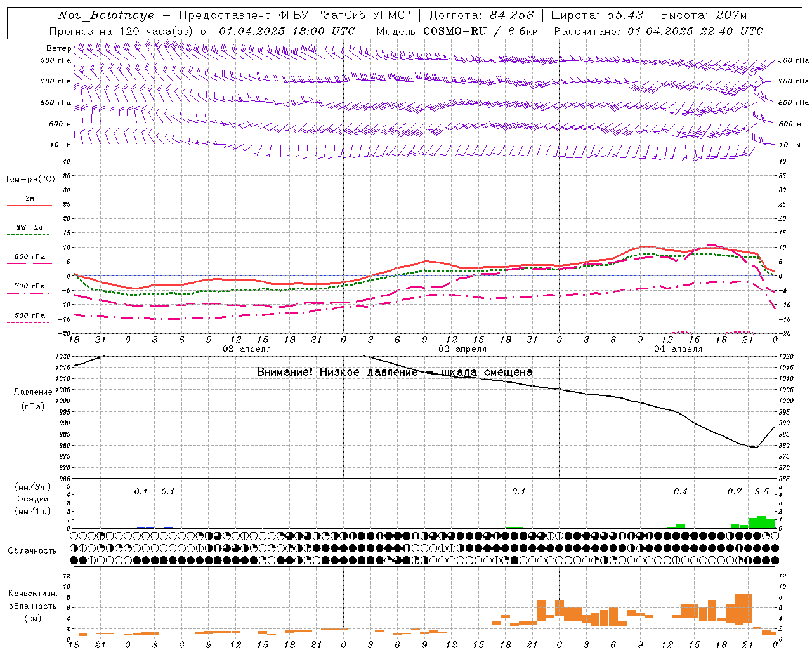Click the Ветер wind panel label
This screenshot has width=812, height=650.
point(58,48)
